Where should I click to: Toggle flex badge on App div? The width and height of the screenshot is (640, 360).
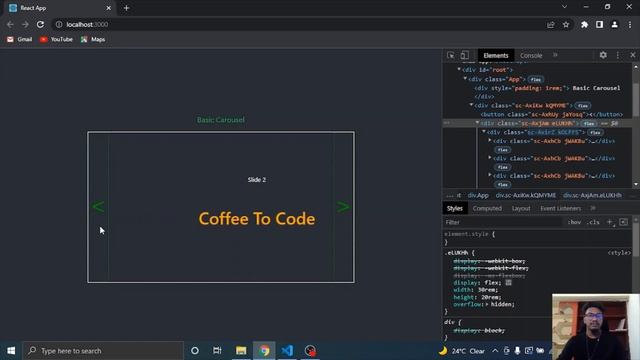pos(536,80)
